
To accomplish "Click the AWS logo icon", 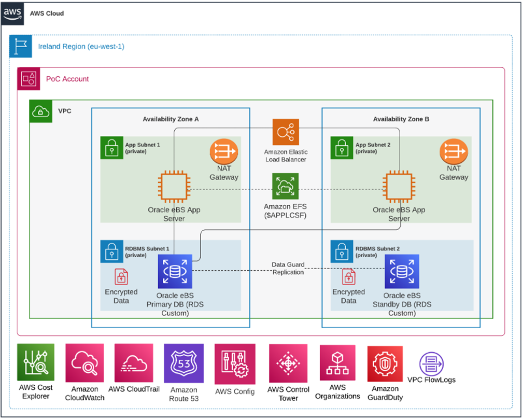I will pyautogui.click(x=12, y=13).
